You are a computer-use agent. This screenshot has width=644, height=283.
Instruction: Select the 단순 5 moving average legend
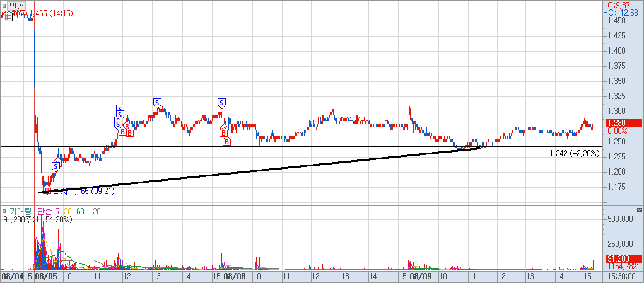tap(48, 211)
